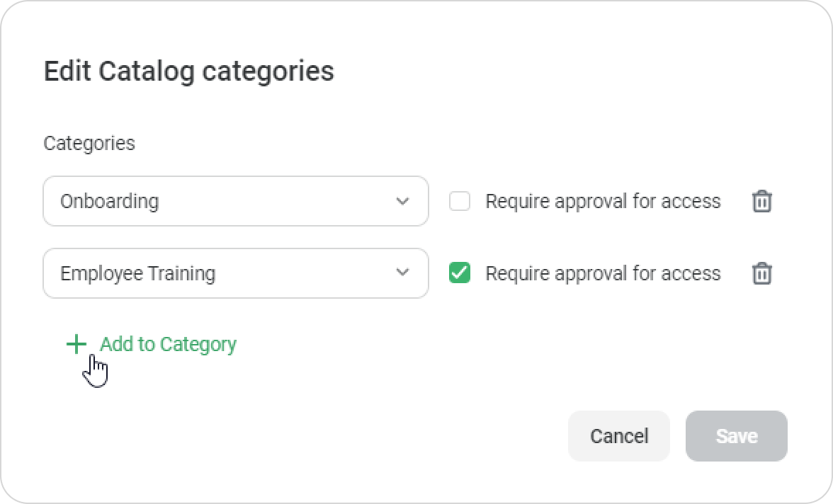The width and height of the screenshot is (833, 504).
Task: Expand the Onboarding dropdown chevron
Action: pyautogui.click(x=402, y=201)
